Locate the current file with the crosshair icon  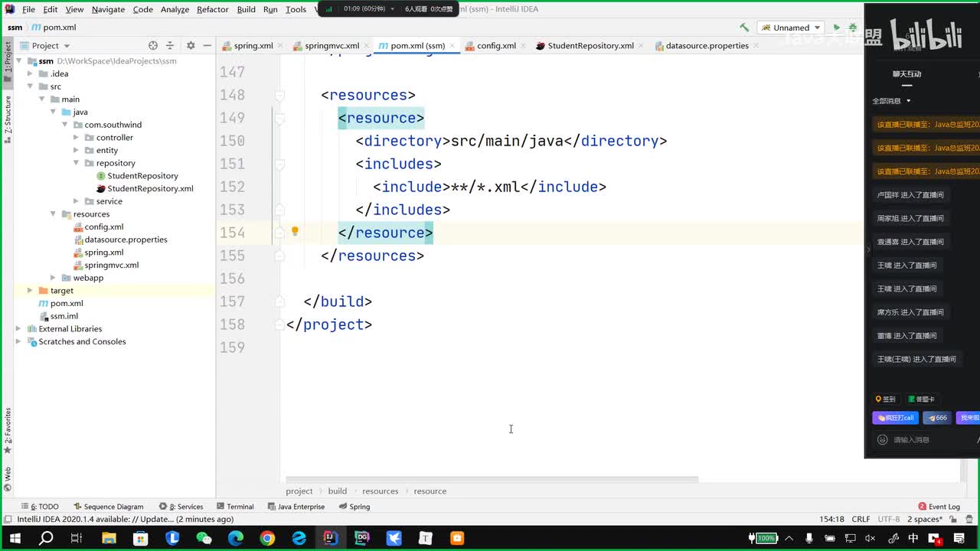[153, 46]
